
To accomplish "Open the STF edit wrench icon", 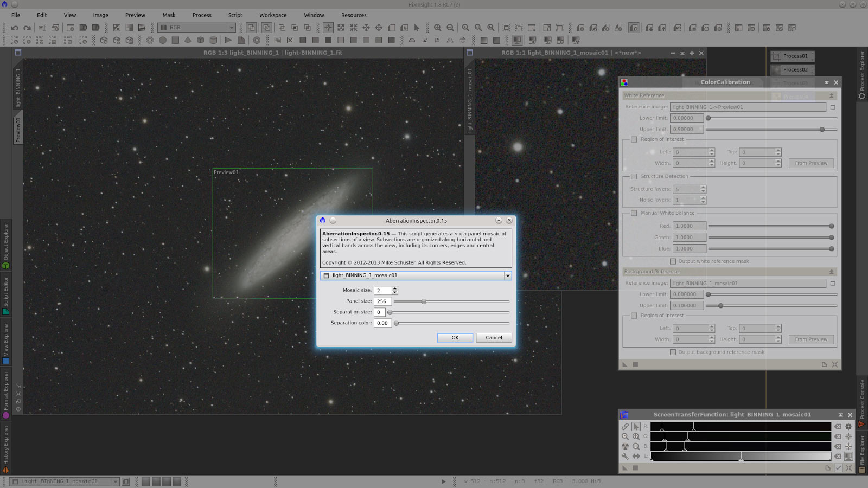I will point(626,456).
